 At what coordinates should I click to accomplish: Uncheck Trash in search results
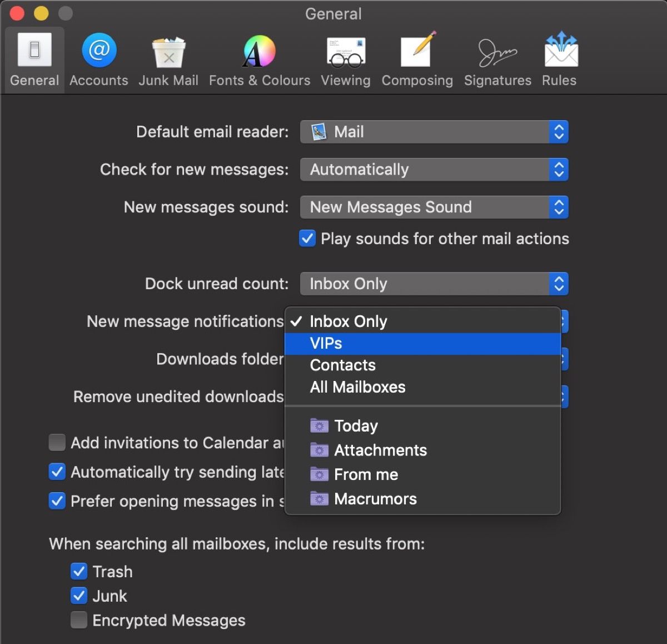(x=79, y=572)
